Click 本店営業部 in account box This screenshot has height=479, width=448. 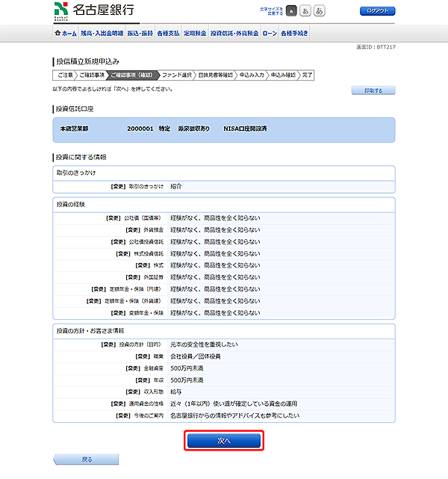coord(74,129)
